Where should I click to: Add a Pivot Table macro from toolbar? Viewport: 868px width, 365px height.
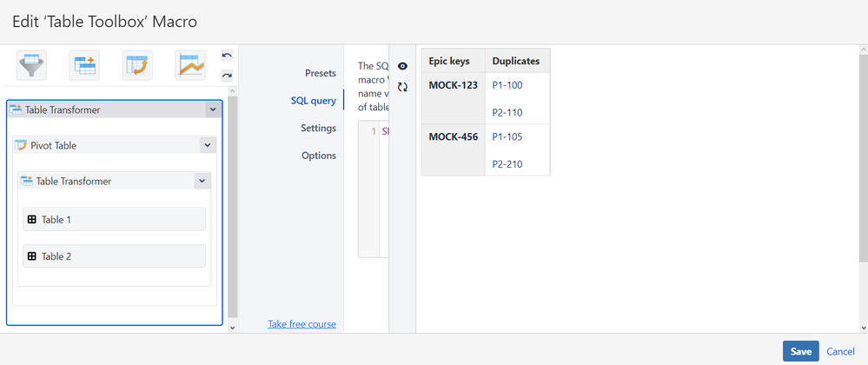(137, 65)
